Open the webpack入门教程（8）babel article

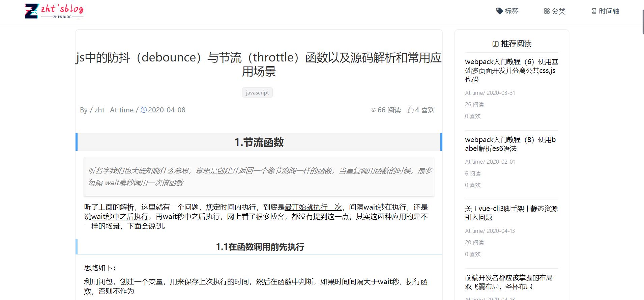tap(510, 144)
